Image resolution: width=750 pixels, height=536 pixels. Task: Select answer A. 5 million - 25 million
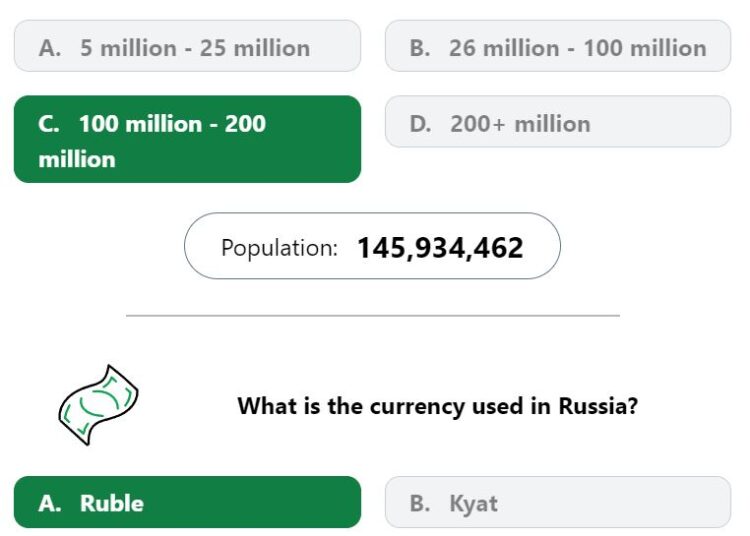pyautogui.click(x=187, y=46)
